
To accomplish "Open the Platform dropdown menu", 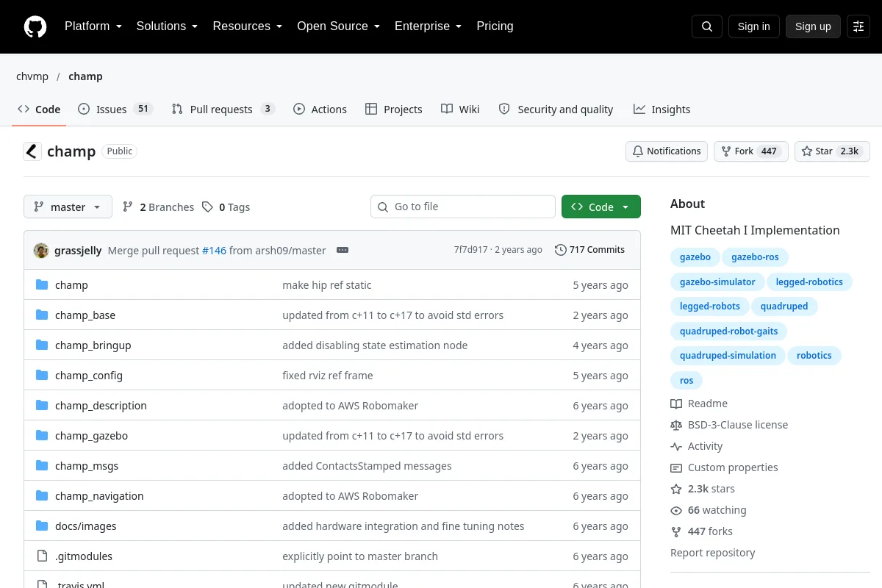I will pyautogui.click(x=93, y=26).
